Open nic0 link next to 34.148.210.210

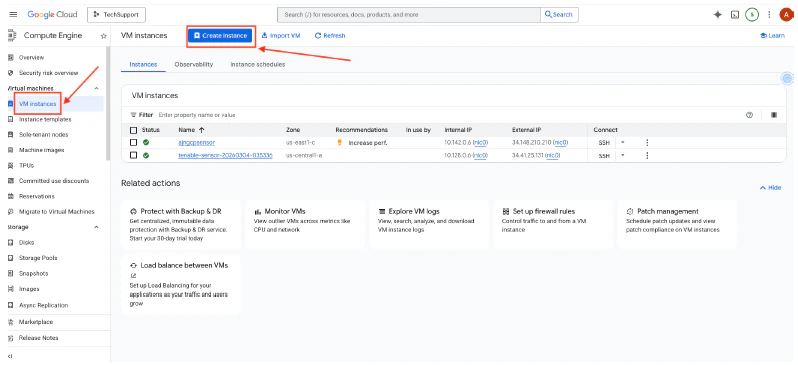pos(560,143)
